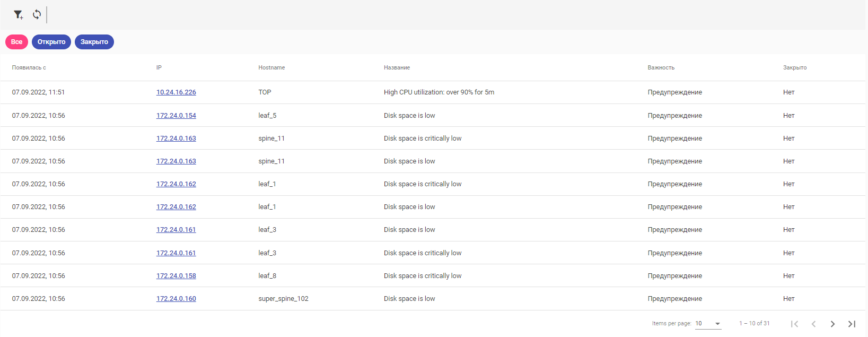
Task: Click the Hostname column header
Action: tap(271, 68)
